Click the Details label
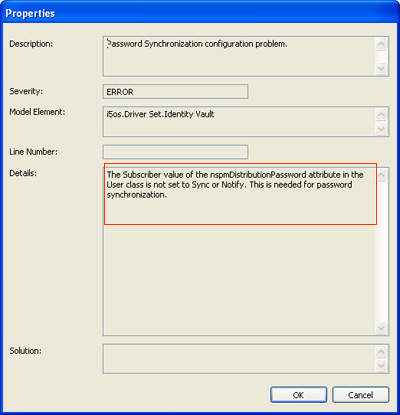 (x=23, y=173)
